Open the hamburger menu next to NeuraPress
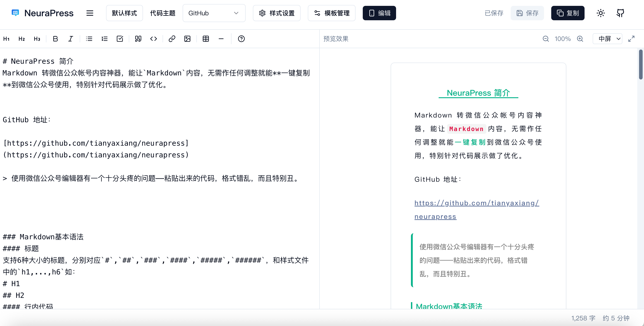644x326 pixels. tap(90, 13)
